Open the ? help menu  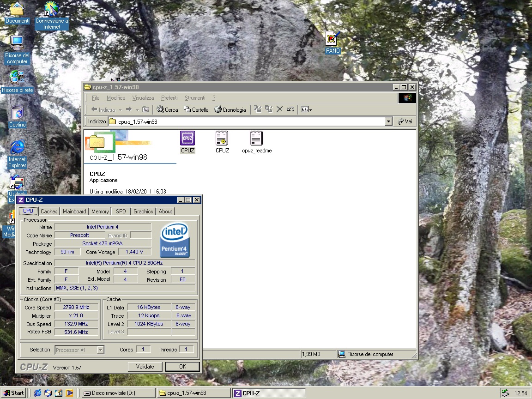pyautogui.click(x=214, y=98)
